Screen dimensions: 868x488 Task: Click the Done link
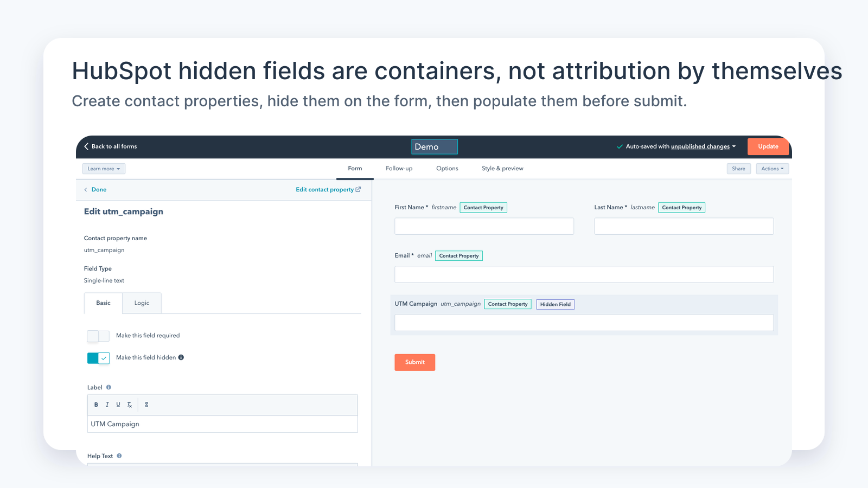tap(99, 190)
